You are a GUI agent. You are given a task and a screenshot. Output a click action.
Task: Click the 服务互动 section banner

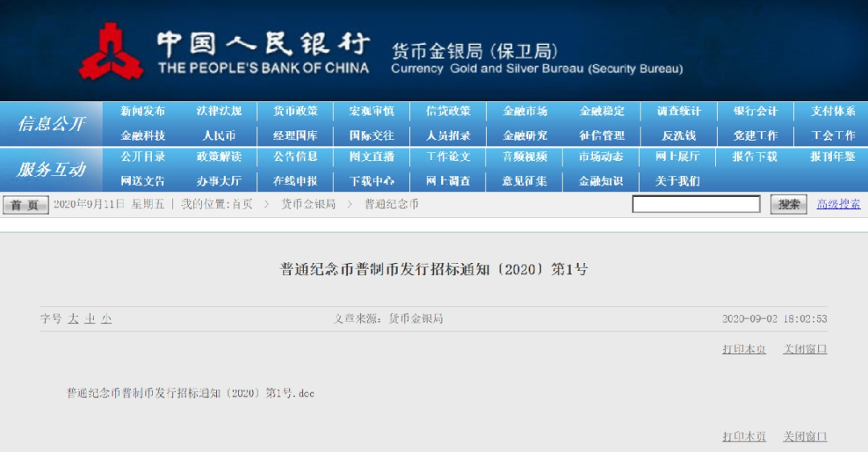pyautogui.click(x=51, y=170)
